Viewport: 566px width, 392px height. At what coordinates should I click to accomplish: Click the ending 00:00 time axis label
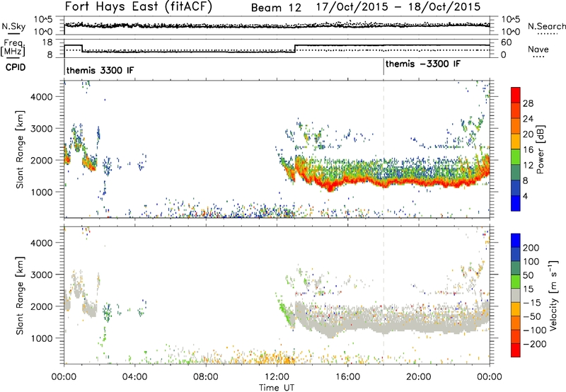pyautogui.click(x=490, y=377)
